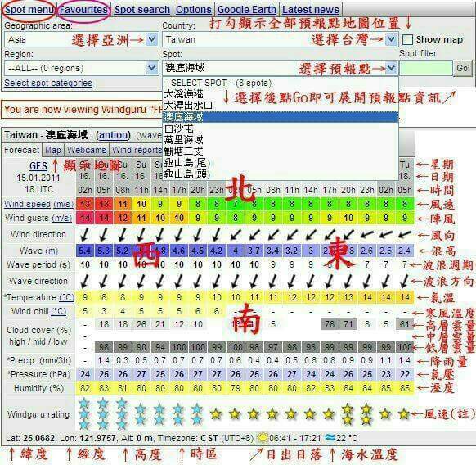Open the Options tab
The height and width of the screenshot is (465, 476).
click(194, 10)
